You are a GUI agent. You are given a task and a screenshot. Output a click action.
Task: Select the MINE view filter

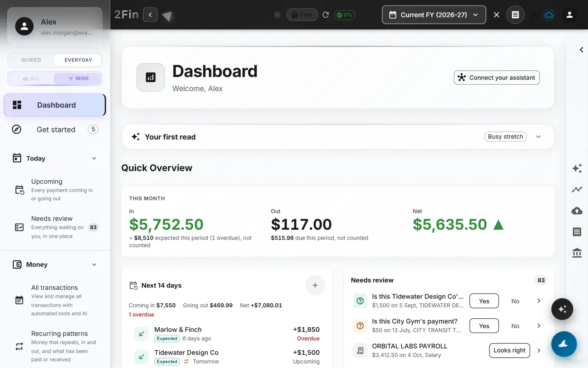78,78
